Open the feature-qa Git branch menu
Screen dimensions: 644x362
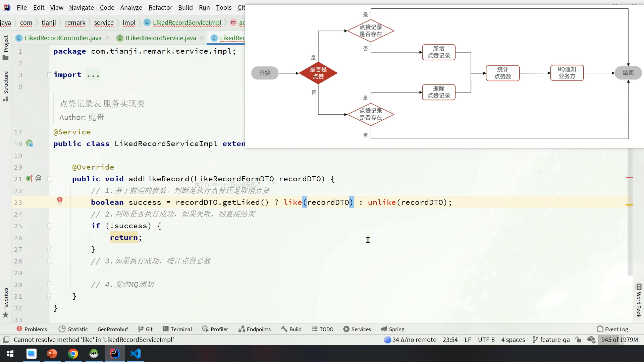point(551,340)
